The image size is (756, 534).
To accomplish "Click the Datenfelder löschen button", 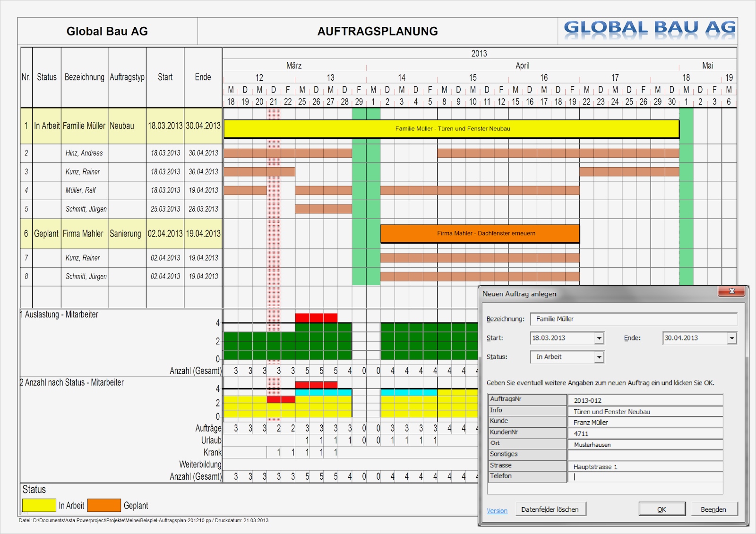I will point(550,509).
